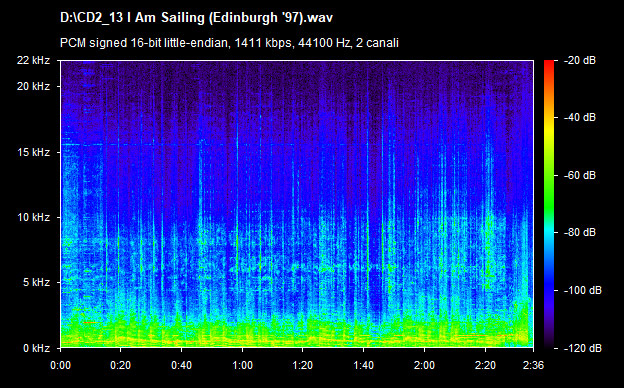Click the -120 dB legend label

point(583,348)
